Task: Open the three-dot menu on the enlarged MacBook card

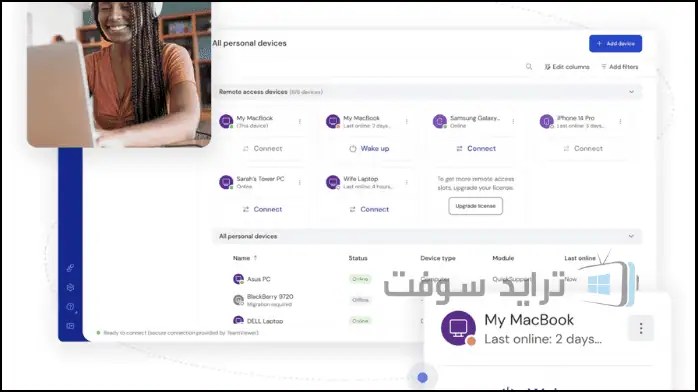Action: point(641,328)
